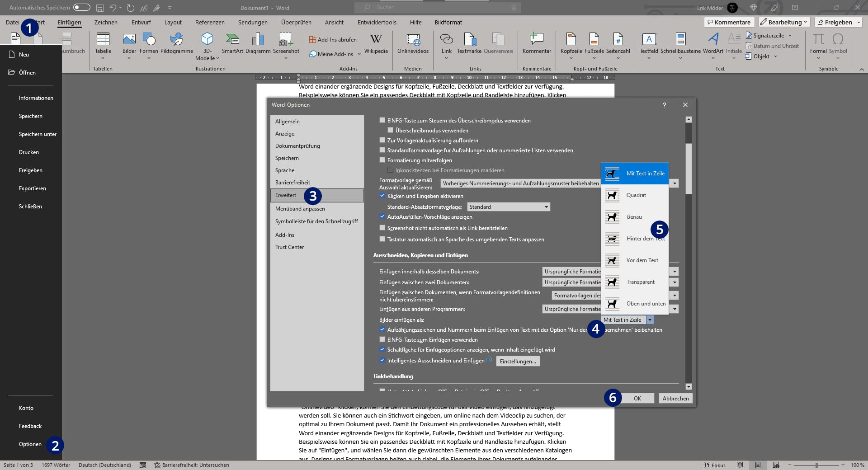Viewport: 868px width, 470px height.
Task: Check Zur Vorlagenaktualisierung auffordern
Action: tap(382, 140)
